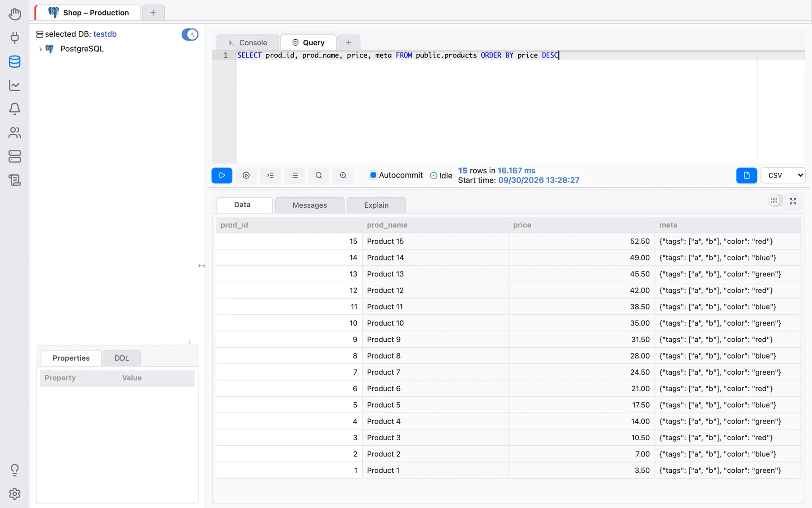Viewport: 812px width, 508px height.
Task: Open the settings gear icon
Action: click(14, 494)
